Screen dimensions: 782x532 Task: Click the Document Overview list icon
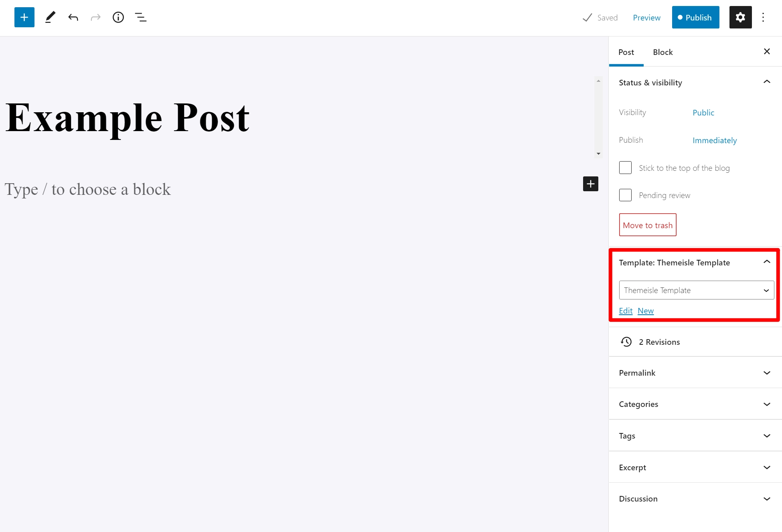click(141, 17)
